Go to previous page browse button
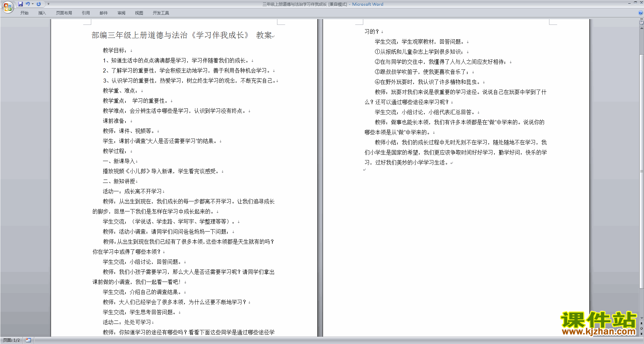Screen dimensions: 644x344 click(x=641, y=323)
